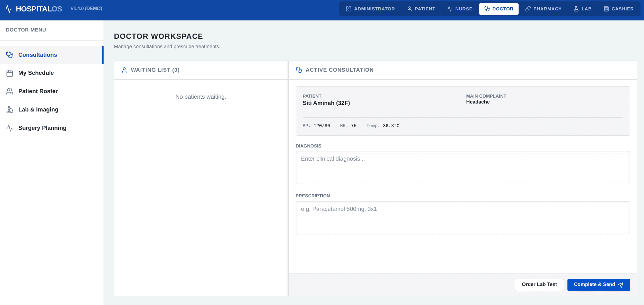
Task: Click the Complete & Send button
Action: [599, 285]
